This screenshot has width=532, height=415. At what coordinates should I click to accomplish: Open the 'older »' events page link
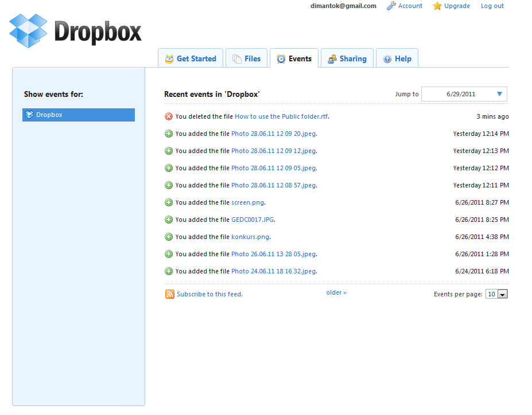tap(336, 292)
